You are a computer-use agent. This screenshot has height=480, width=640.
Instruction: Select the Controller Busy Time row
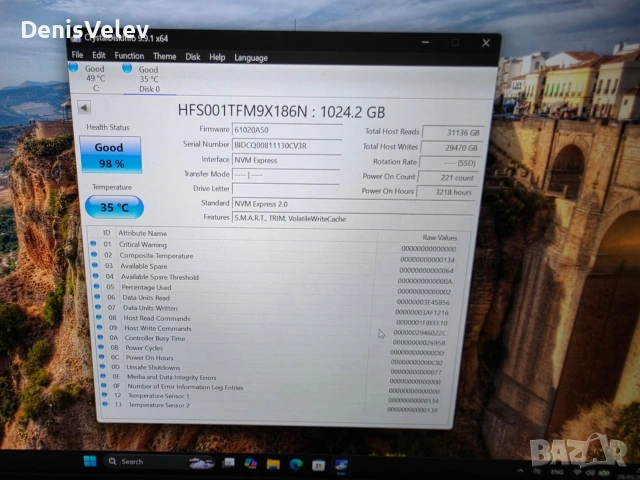(x=272, y=339)
